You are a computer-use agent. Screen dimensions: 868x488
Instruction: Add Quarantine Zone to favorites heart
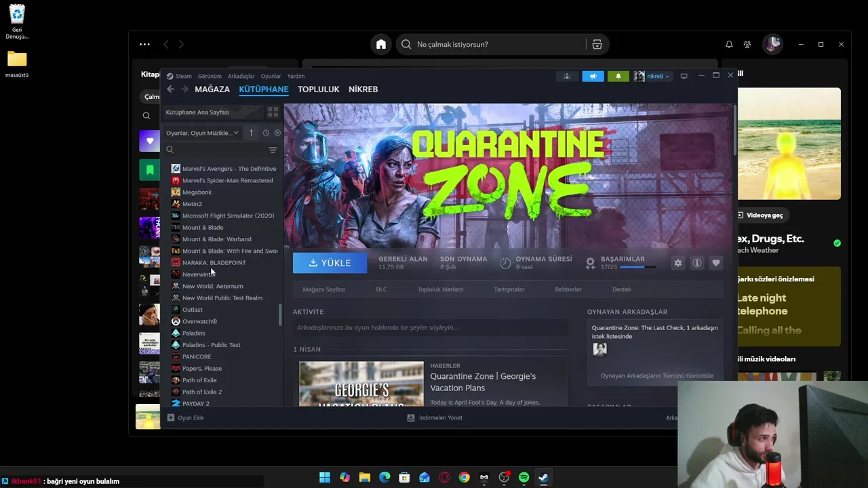[715, 263]
